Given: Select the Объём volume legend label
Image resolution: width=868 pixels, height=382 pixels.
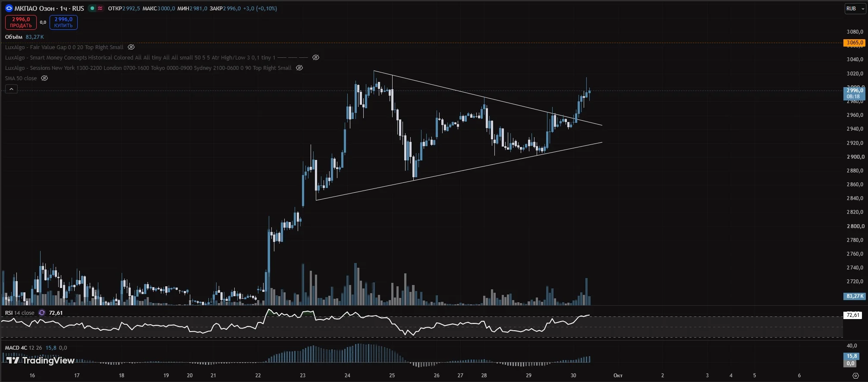Looking at the screenshot, I should point(14,37).
